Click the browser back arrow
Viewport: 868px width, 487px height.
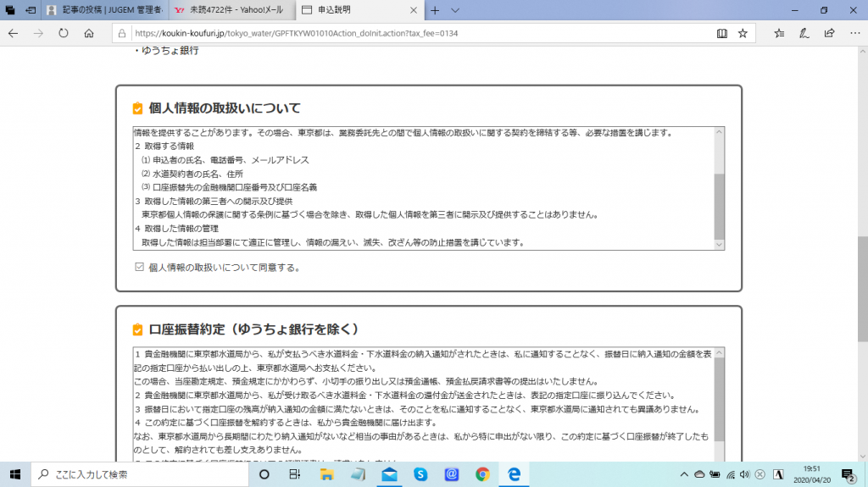click(x=13, y=33)
